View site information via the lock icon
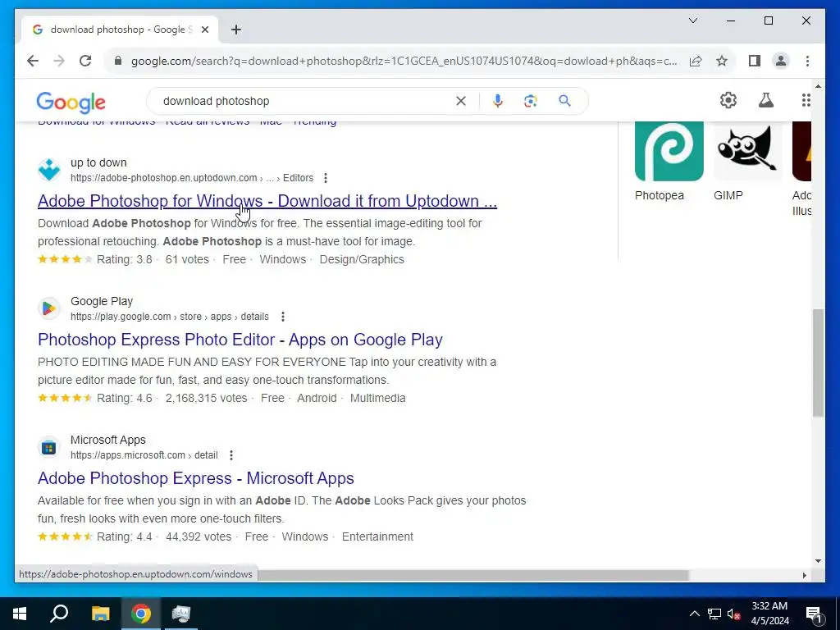The image size is (840, 630). (x=118, y=61)
